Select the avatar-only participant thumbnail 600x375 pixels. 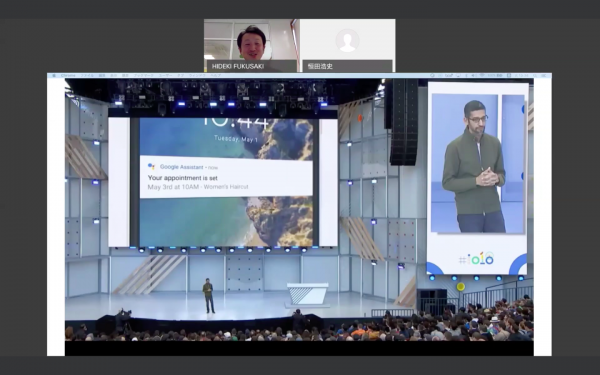347,46
